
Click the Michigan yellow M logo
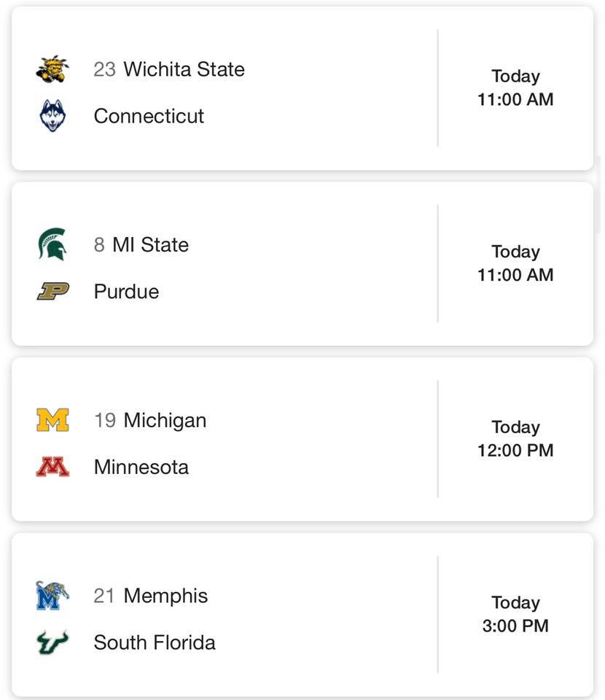pyautogui.click(x=52, y=420)
